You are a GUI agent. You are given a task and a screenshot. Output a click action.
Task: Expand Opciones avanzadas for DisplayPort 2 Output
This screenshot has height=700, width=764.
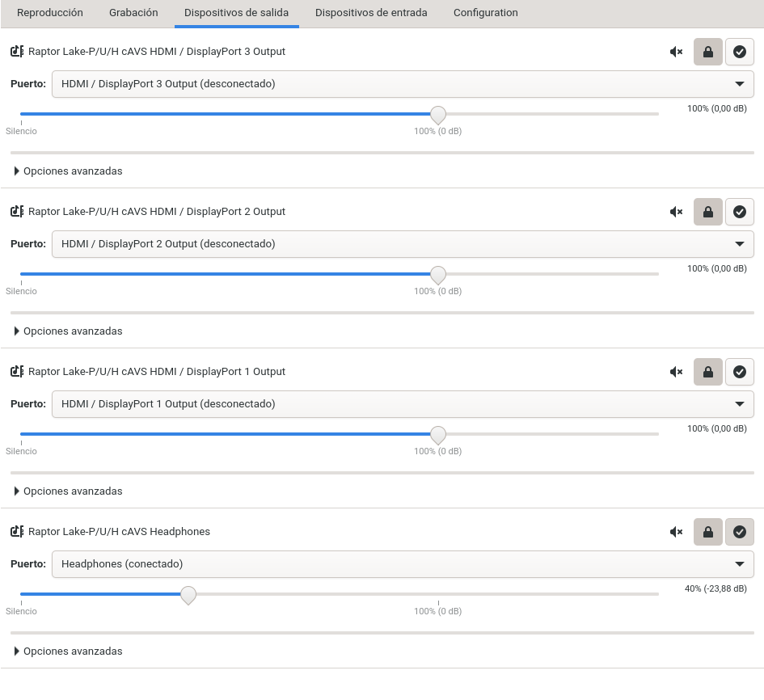click(68, 331)
